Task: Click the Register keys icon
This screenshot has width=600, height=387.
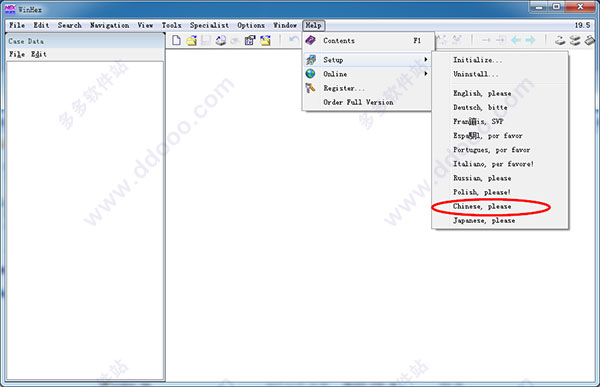Action: pos(311,88)
